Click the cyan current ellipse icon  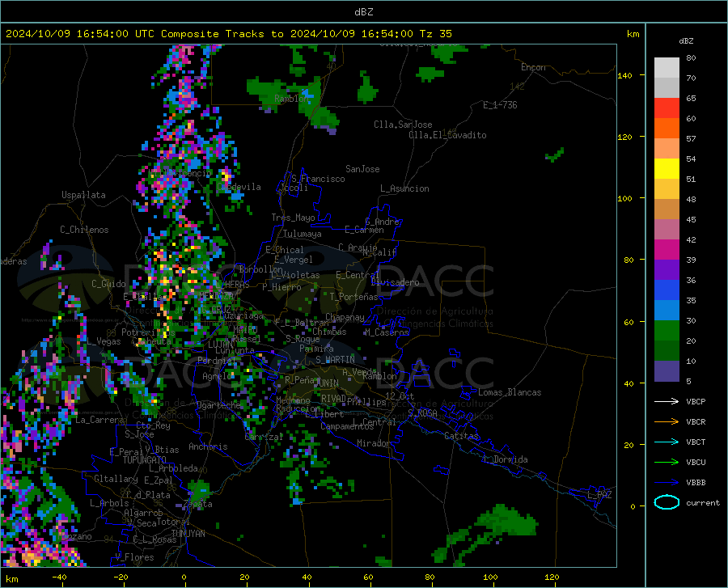click(667, 502)
